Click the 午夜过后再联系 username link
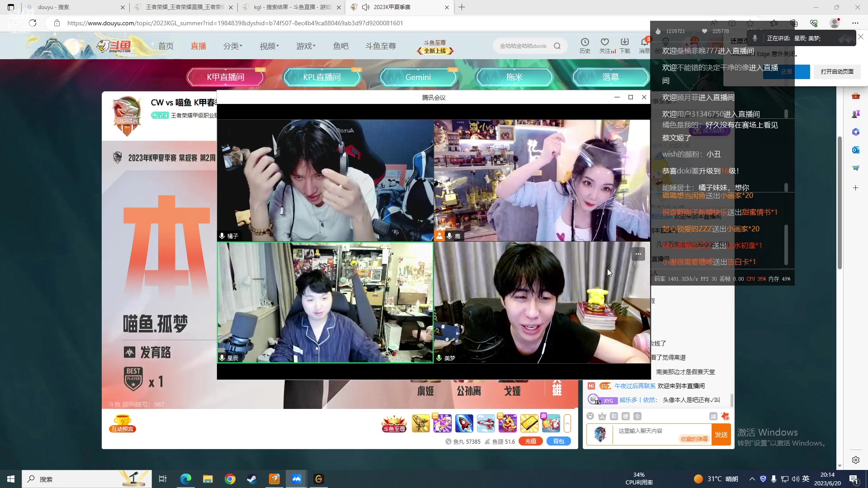 click(635, 386)
